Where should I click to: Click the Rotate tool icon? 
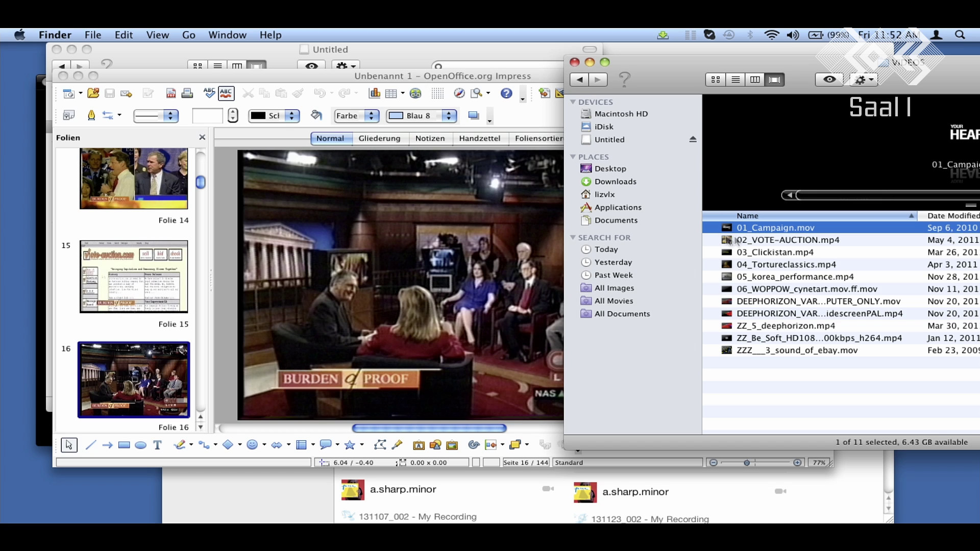click(x=474, y=445)
